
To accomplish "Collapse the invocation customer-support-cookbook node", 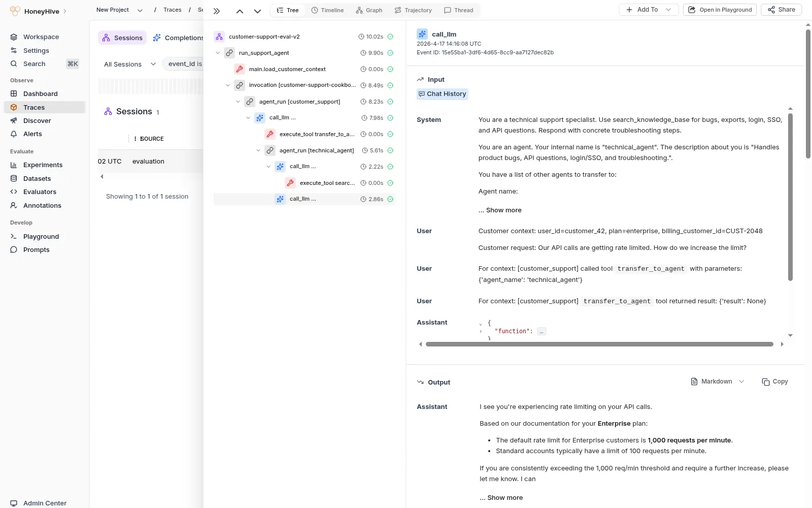I will pos(228,85).
